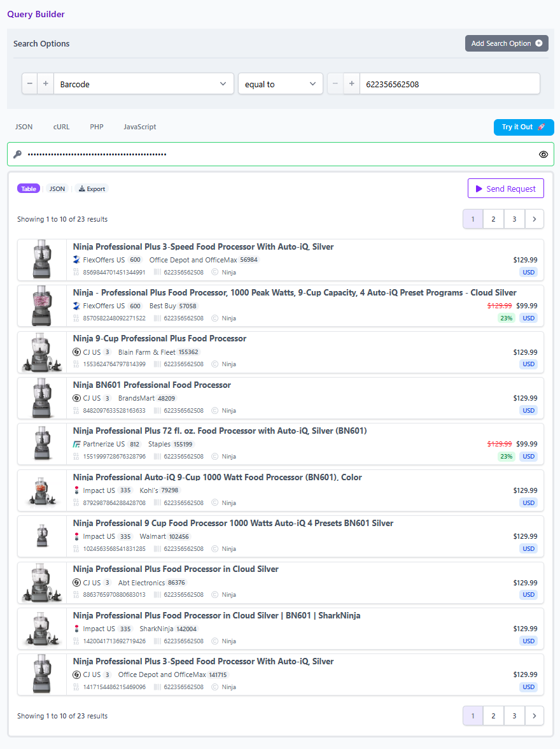Click the 23% discount badge in the Best Buy row
This screenshot has width=560, height=749.
coord(506,318)
